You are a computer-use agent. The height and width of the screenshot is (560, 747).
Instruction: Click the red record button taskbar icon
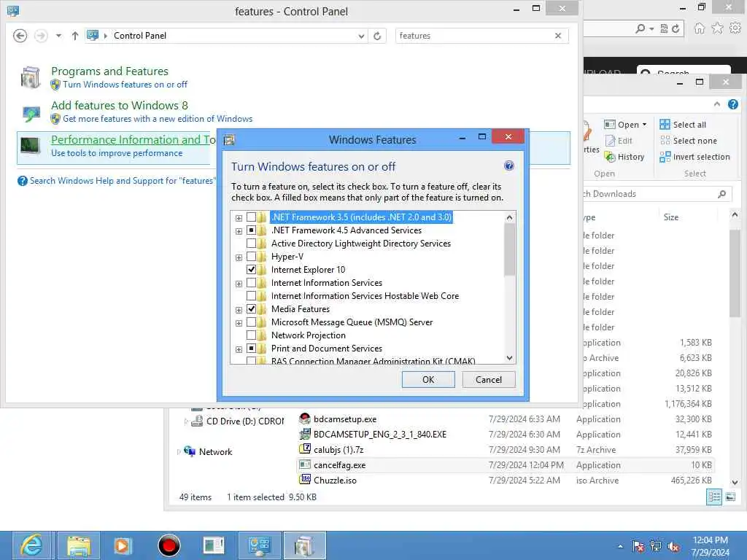(169, 545)
